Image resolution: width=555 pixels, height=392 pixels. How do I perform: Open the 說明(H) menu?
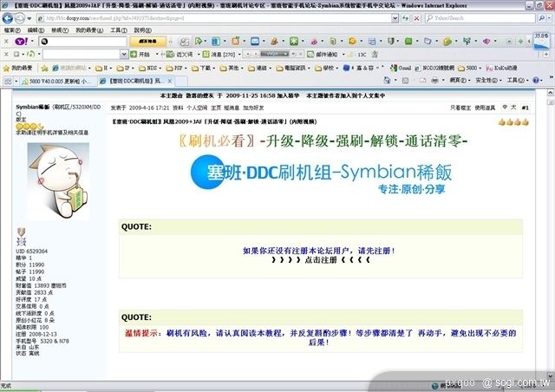tap(142, 30)
